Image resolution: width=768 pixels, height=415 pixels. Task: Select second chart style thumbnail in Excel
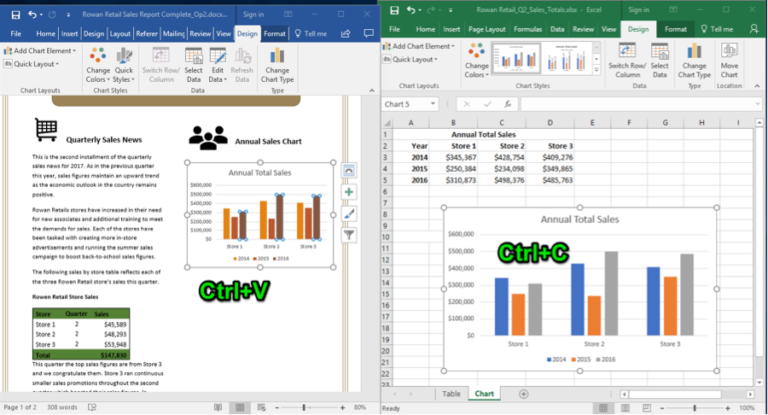point(567,58)
